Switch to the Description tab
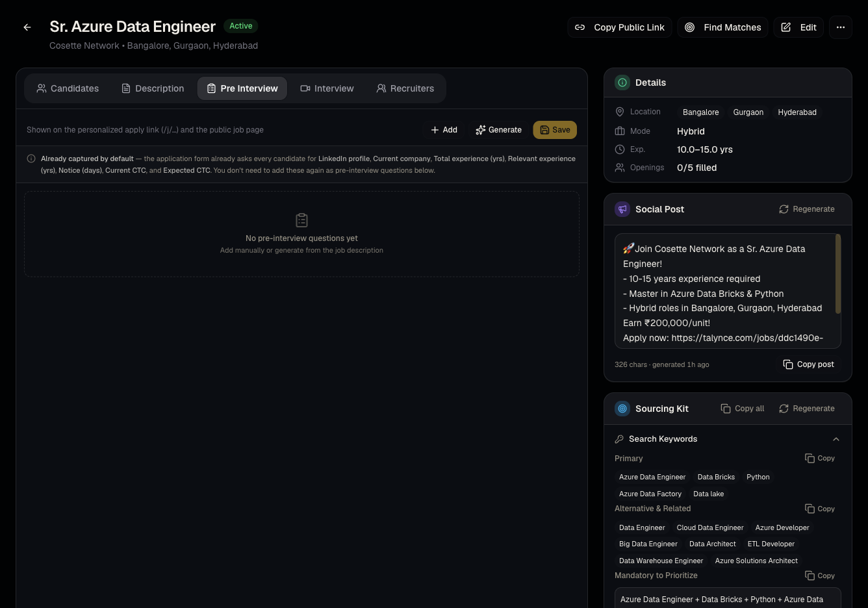This screenshot has width=868, height=608. coord(153,88)
